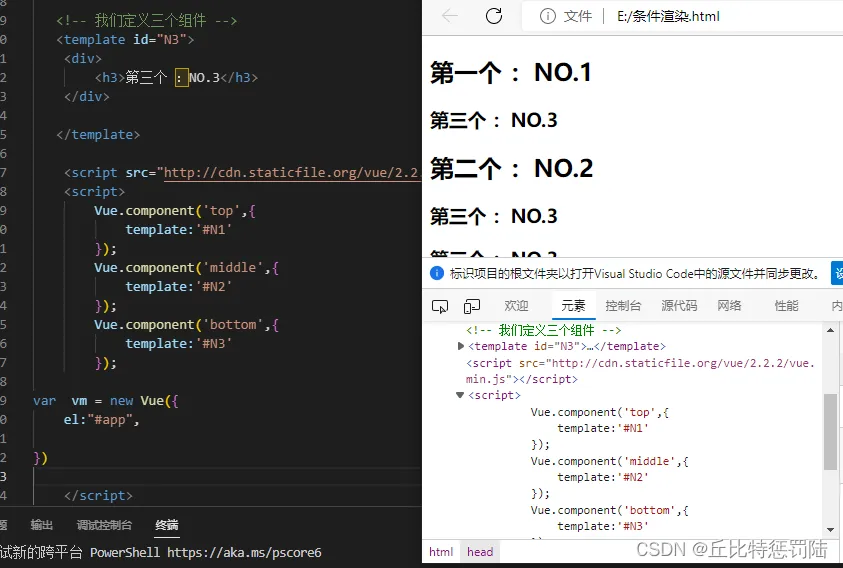Image resolution: width=843 pixels, height=568 pixels.
Task: Click Vue.component('bottom',{ line in editor
Action: pos(186,325)
